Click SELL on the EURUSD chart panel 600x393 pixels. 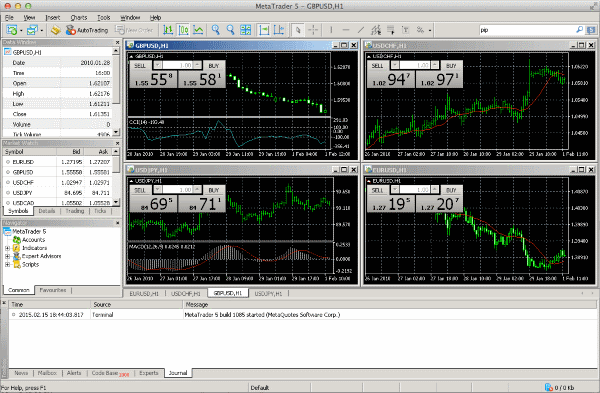pyautogui.click(x=377, y=190)
